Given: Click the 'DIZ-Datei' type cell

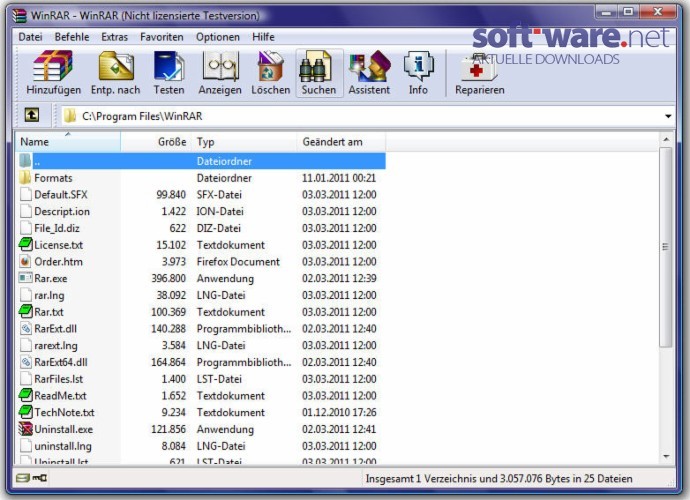Looking at the screenshot, I should click(218, 228).
